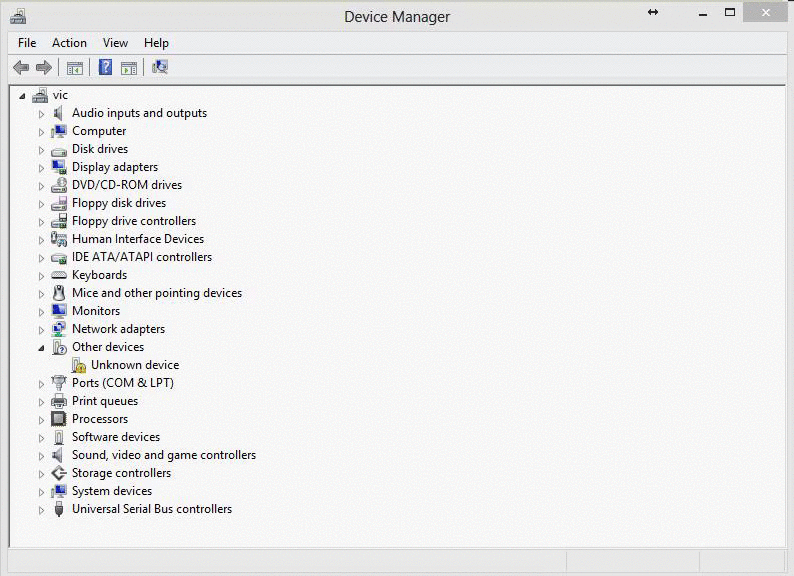Expand the Display adapters node
This screenshot has height=576, width=794.
click(41, 168)
